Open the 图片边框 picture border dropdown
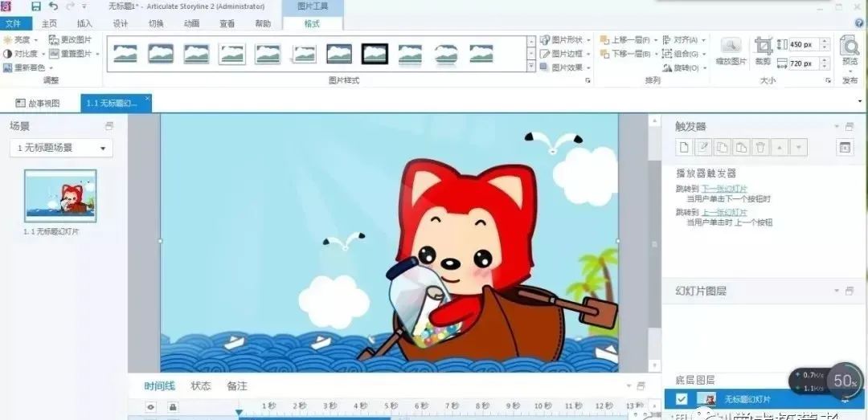Screen dimensions: 868x420 click(565, 54)
